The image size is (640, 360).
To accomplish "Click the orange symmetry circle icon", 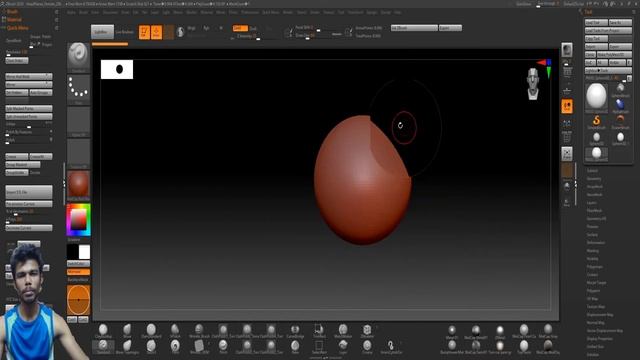I will pyautogui.click(x=78, y=300).
